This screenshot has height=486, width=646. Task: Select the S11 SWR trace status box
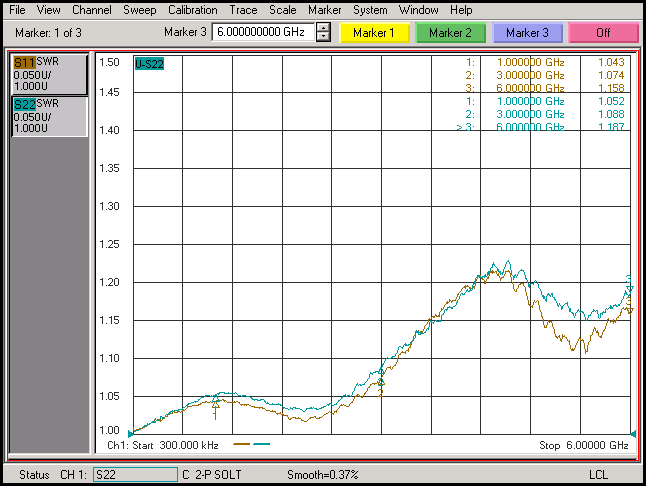[49, 75]
